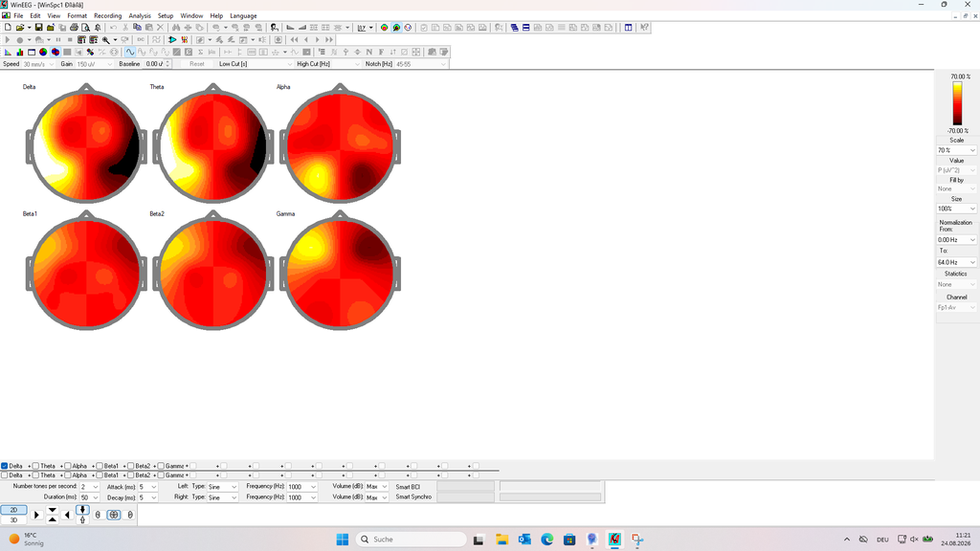
Task: Click the right-pointing arrow view button
Action: click(36, 515)
